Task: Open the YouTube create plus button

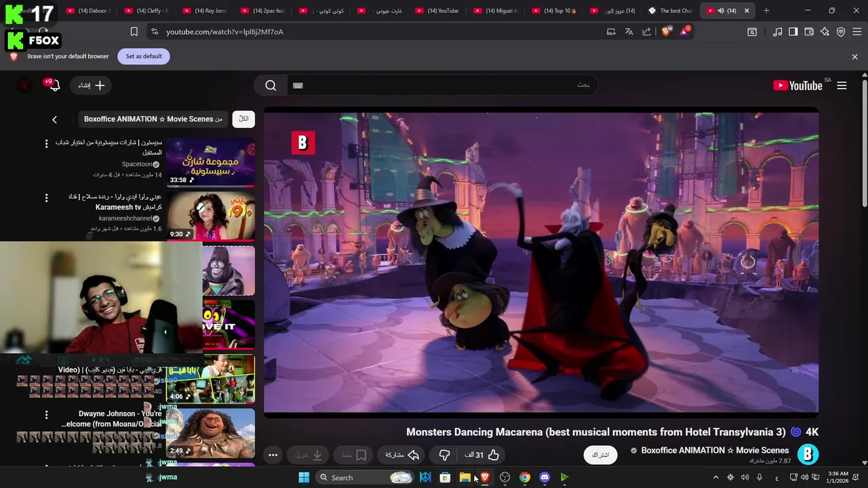Action: (x=92, y=85)
